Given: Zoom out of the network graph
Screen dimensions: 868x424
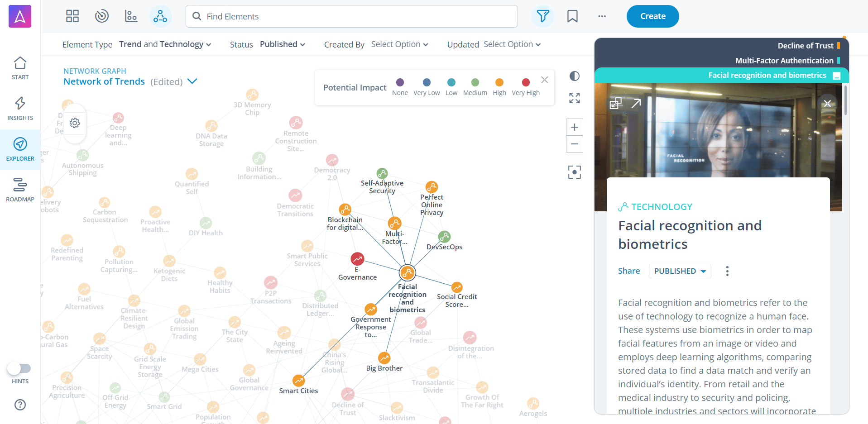Looking at the screenshot, I should click(575, 144).
